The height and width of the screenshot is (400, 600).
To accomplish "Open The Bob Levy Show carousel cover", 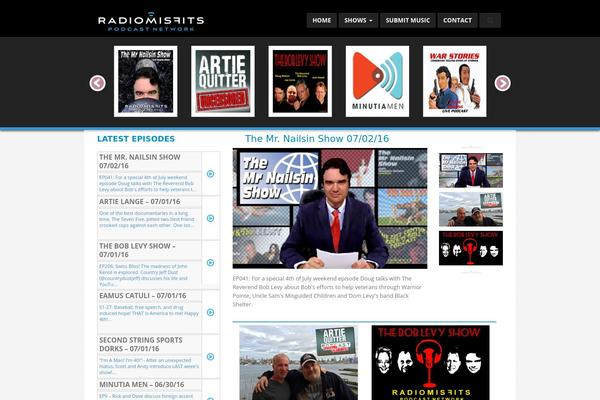I will tap(300, 81).
